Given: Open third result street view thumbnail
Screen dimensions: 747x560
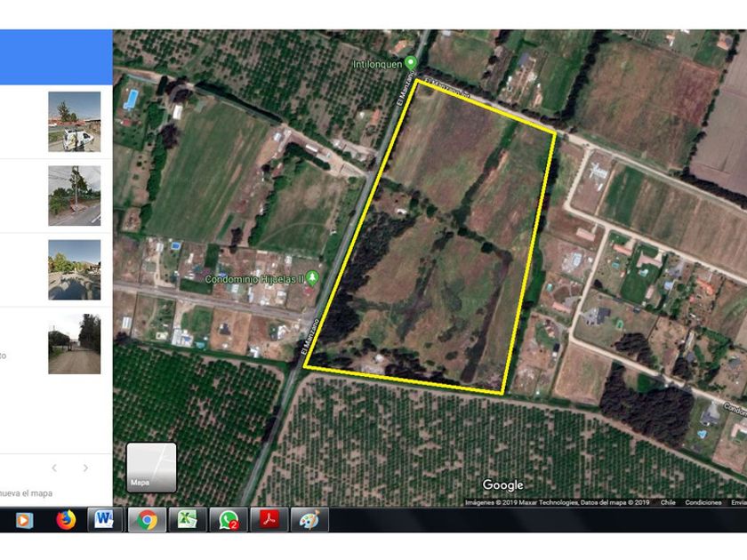Looking at the screenshot, I should (x=74, y=269).
